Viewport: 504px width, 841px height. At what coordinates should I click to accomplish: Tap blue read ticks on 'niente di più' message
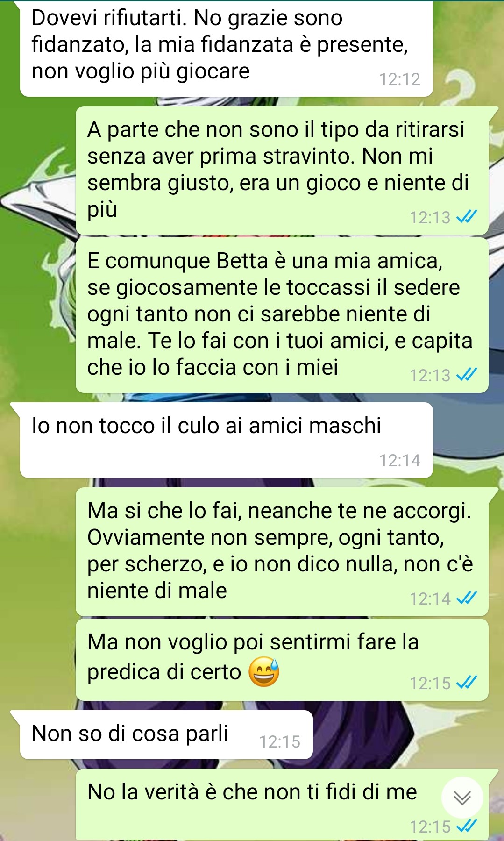click(x=467, y=217)
